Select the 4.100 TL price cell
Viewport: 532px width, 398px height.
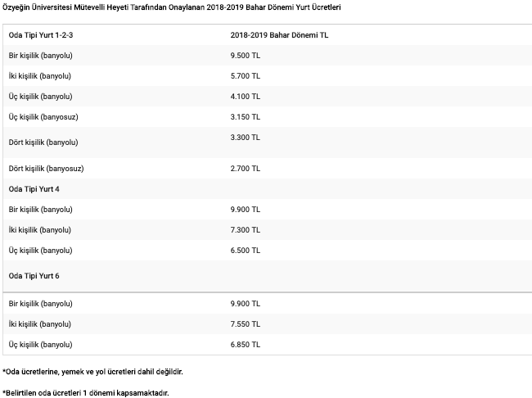(x=246, y=97)
